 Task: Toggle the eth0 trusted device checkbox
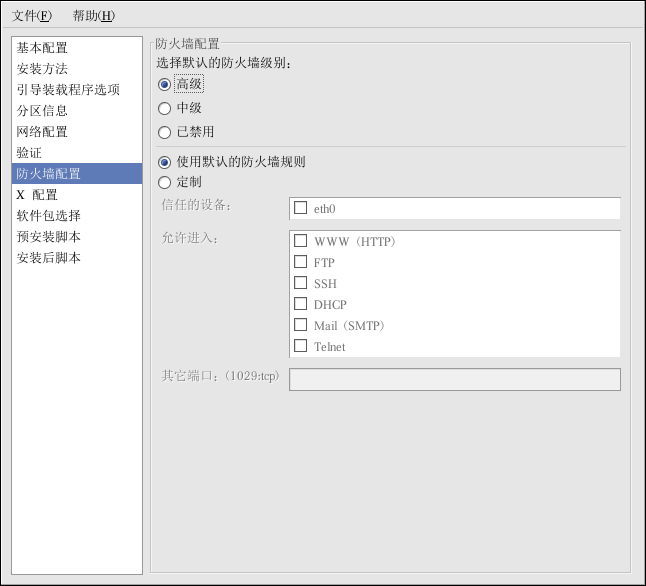[300, 208]
